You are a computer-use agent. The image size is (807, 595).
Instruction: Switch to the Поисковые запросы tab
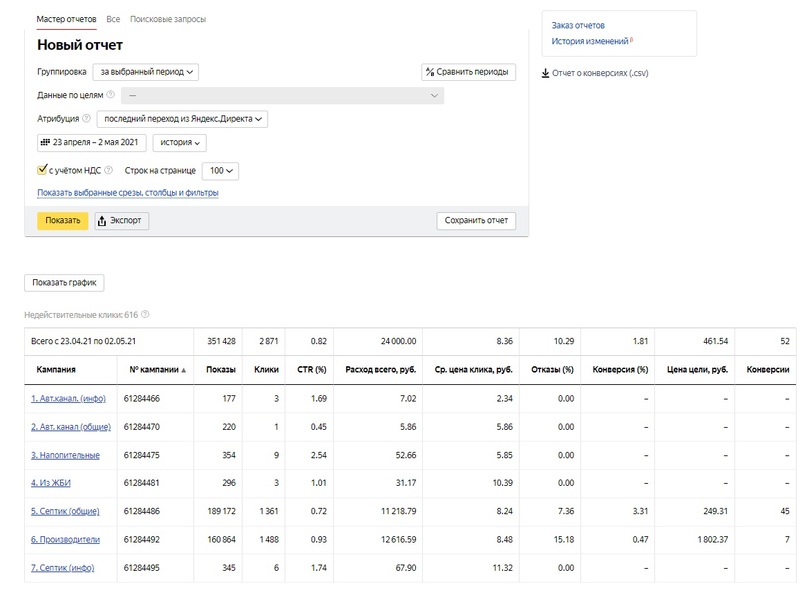(168, 19)
